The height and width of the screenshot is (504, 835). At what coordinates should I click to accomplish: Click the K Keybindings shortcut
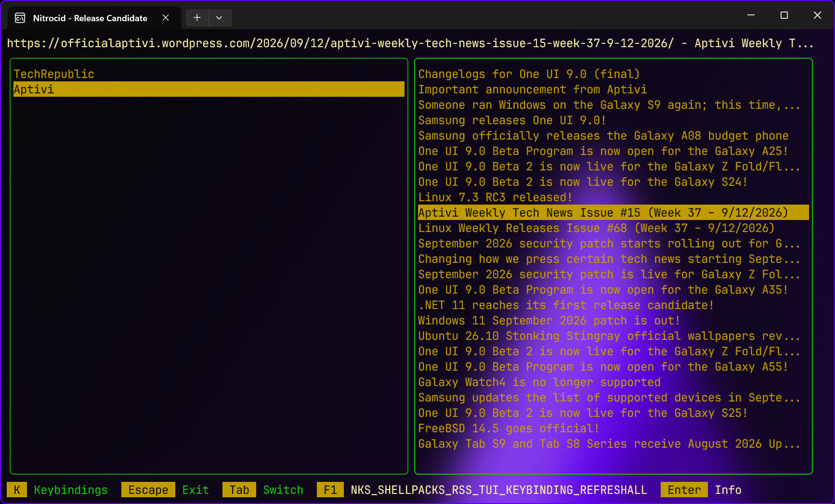click(57, 490)
